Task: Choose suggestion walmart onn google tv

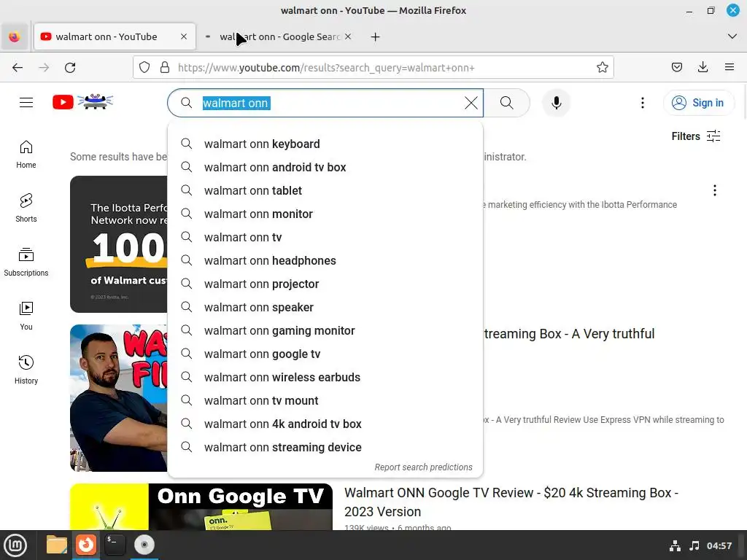Action: click(x=325, y=354)
